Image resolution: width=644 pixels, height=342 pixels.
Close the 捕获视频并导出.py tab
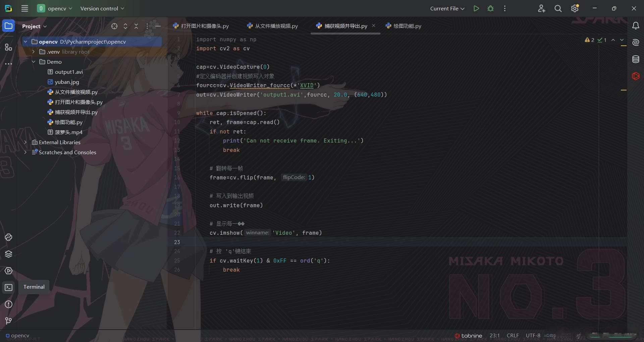click(374, 25)
